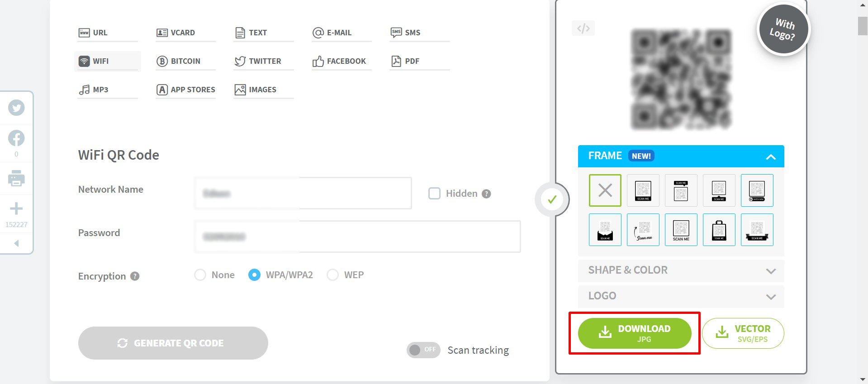The image size is (868, 384).
Task: Turn on the Scan tracking toggle
Action: pyautogui.click(x=423, y=350)
